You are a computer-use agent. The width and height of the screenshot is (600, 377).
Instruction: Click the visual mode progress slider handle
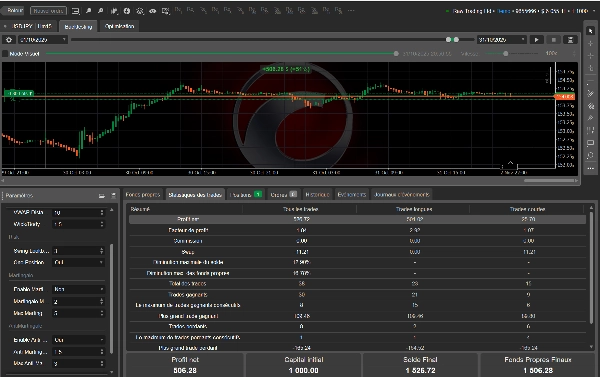pos(396,54)
